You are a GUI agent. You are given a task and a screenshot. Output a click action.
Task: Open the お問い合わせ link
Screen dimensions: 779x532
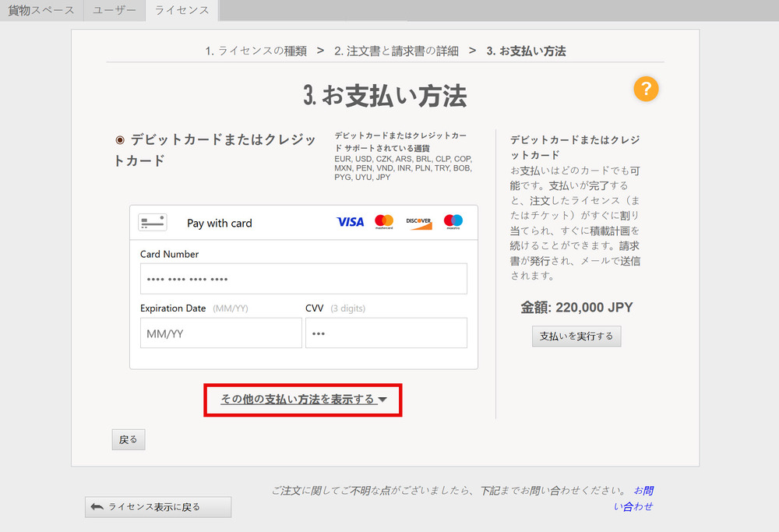pos(643,499)
